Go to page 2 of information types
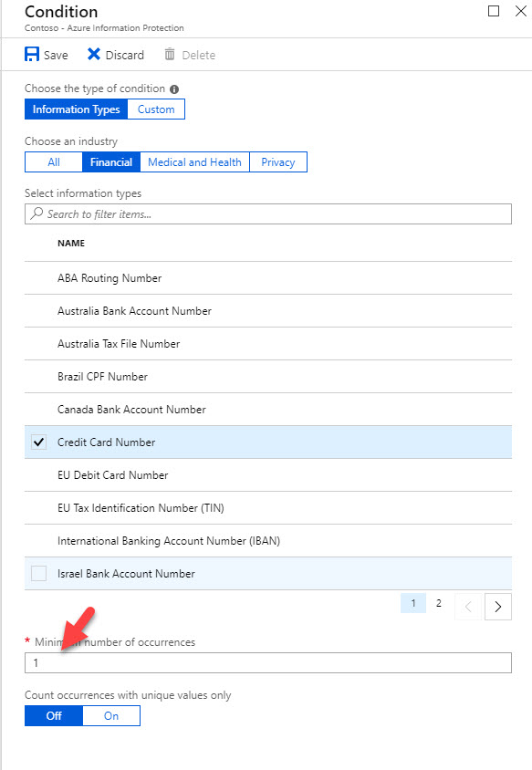 438,603
